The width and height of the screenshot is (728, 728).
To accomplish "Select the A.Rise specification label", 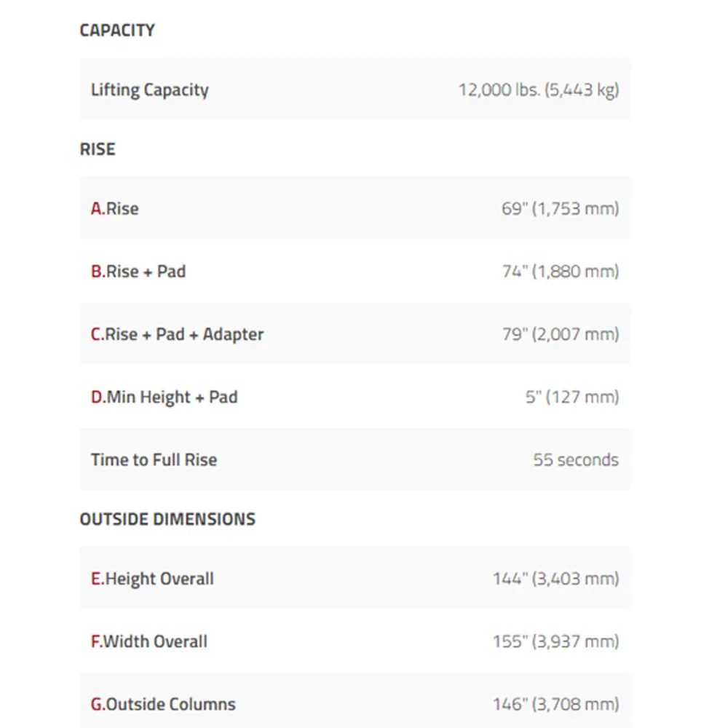I will coord(115,208).
